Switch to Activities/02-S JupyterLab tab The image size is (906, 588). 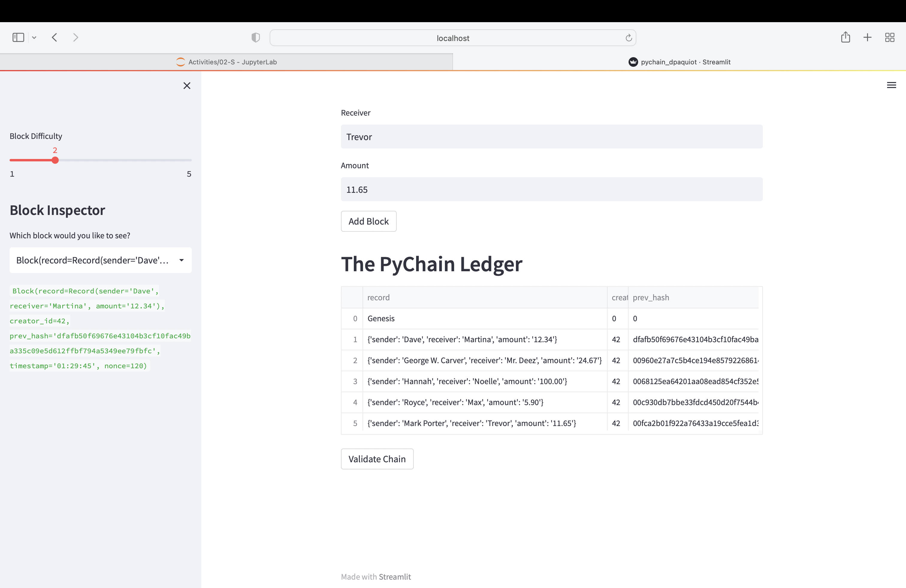226,62
